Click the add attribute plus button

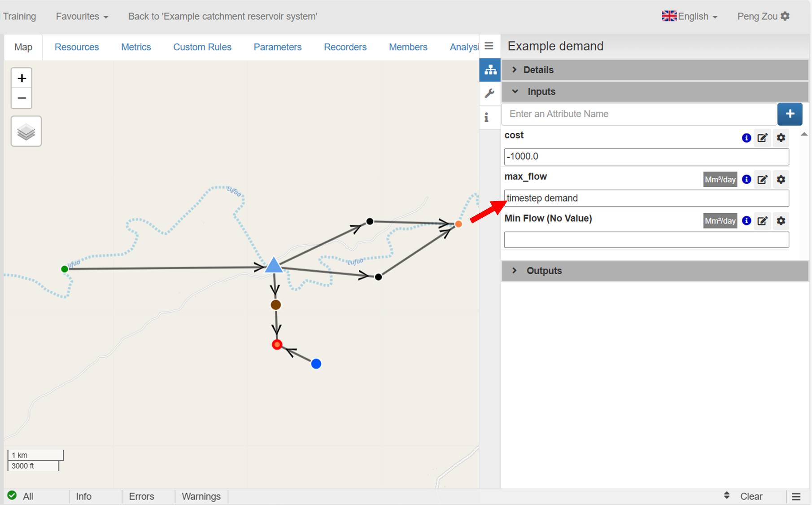790,114
